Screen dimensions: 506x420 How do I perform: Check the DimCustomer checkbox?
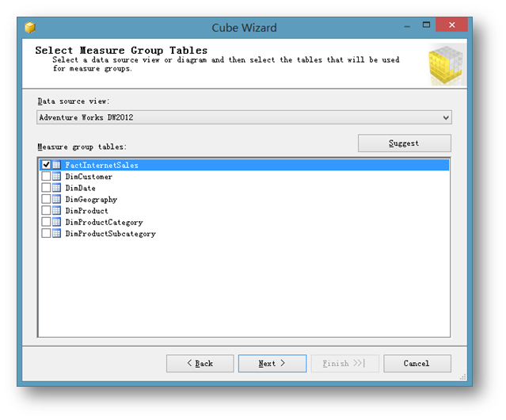[46, 176]
